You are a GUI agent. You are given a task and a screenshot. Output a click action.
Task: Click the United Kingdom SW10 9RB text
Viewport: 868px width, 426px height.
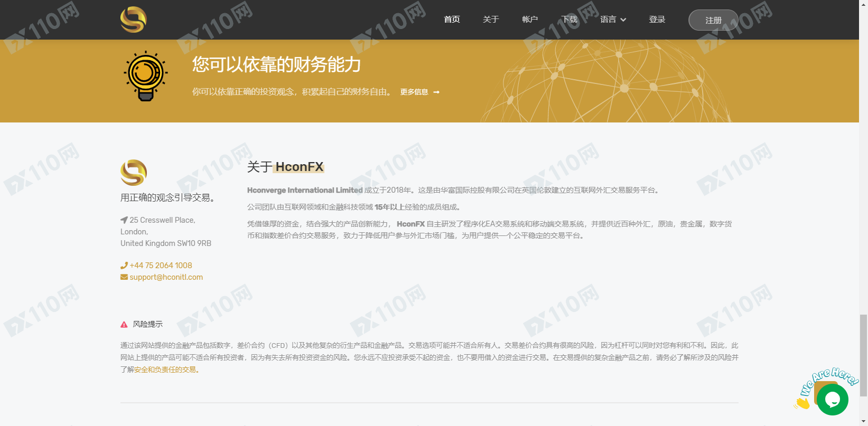pos(166,243)
